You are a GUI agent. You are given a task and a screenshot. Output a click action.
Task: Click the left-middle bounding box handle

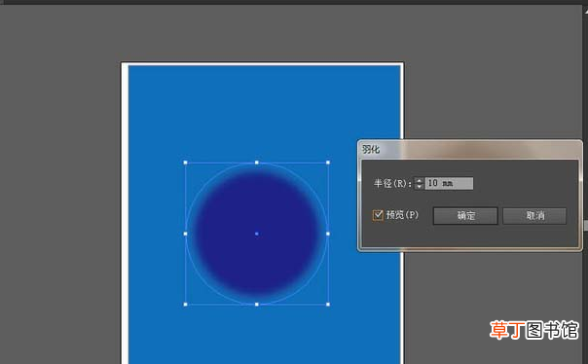pyautogui.click(x=186, y=234)
